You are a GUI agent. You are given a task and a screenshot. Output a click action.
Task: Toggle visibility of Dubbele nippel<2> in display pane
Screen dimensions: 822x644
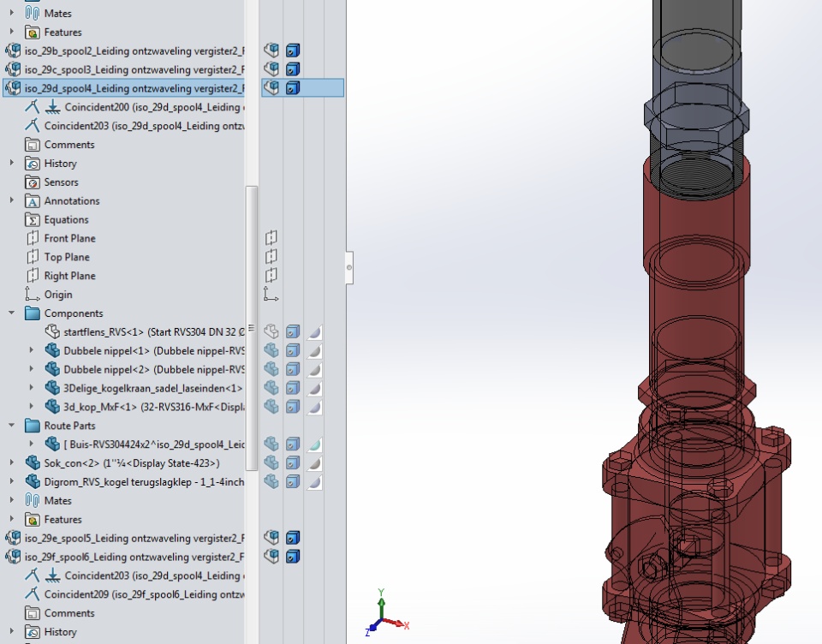coord(271,369)
